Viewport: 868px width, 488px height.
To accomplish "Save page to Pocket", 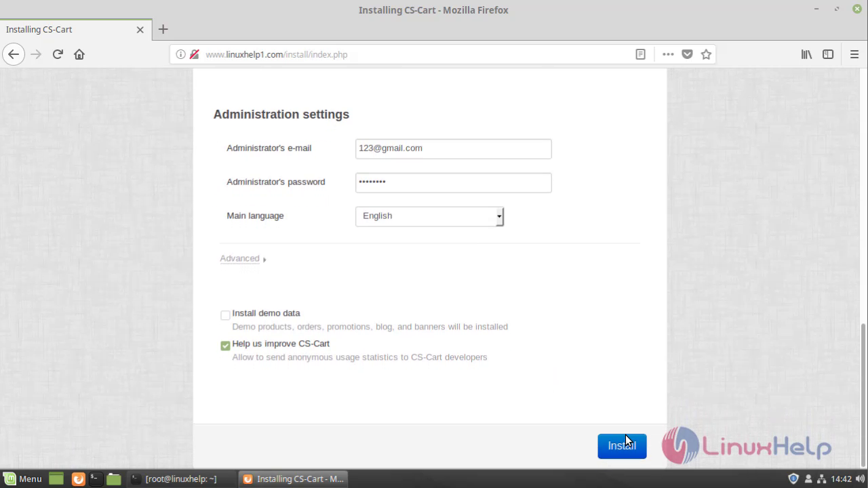I will pyautogui.click(x=687, y=54).
